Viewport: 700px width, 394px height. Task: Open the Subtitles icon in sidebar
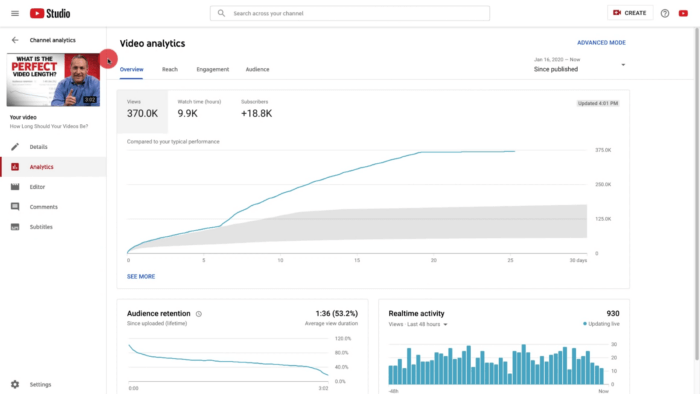[x=15, y=227]
